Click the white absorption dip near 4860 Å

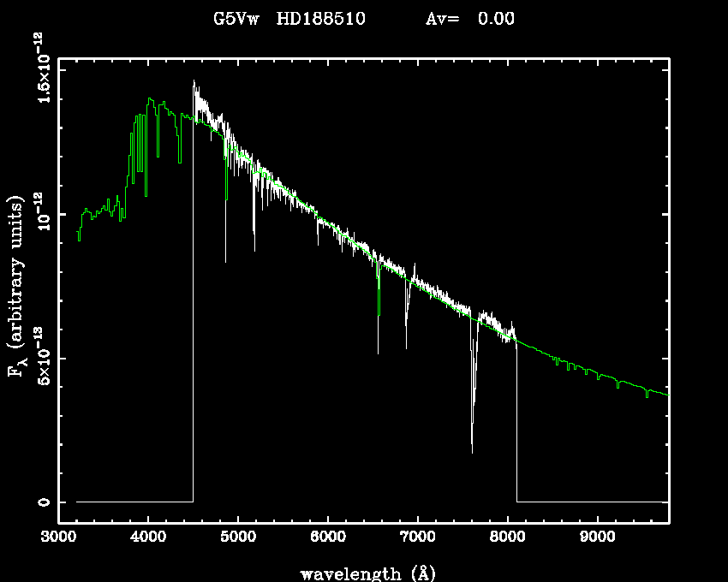pos(225,260)
